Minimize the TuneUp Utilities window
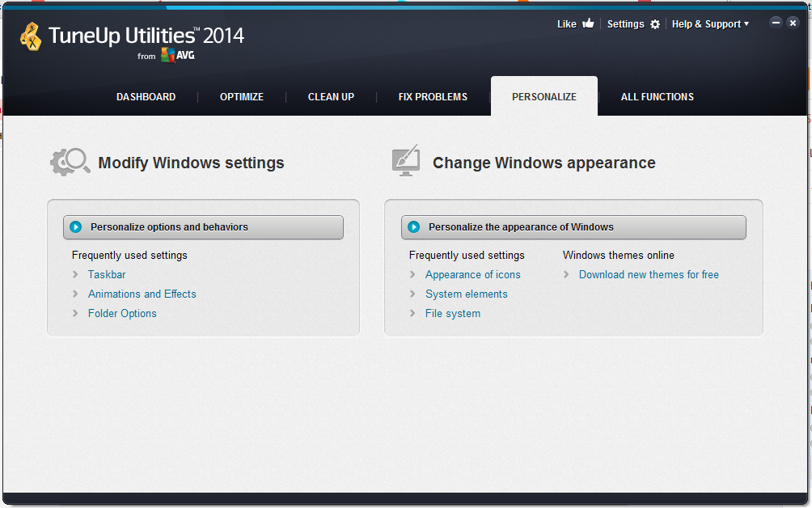 (x=776, y=23)
